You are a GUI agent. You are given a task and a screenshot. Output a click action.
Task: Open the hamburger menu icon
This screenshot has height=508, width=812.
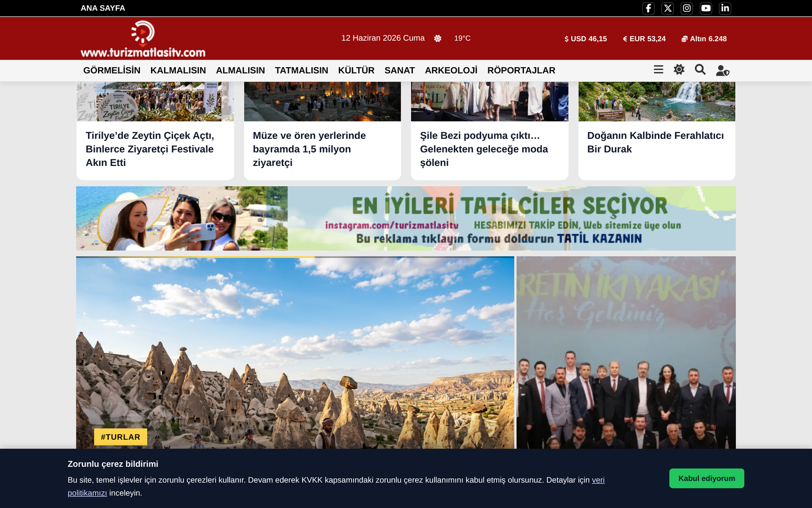coord(658,69)
